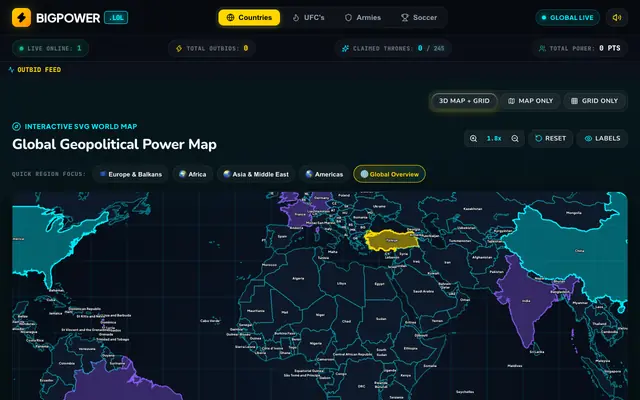This screenshot has height=400, width=640.
Task: Select purple France on the map
Action: (x=299, y=214)
